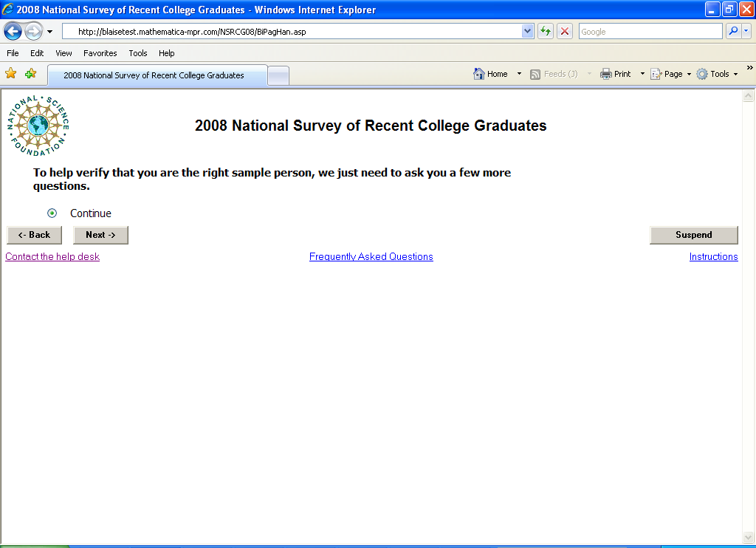Image resolution: width=756 pixels, height=548 pixels.
Task: Open the Frequently Asked Questions link
Action: (x=371, y=256)
